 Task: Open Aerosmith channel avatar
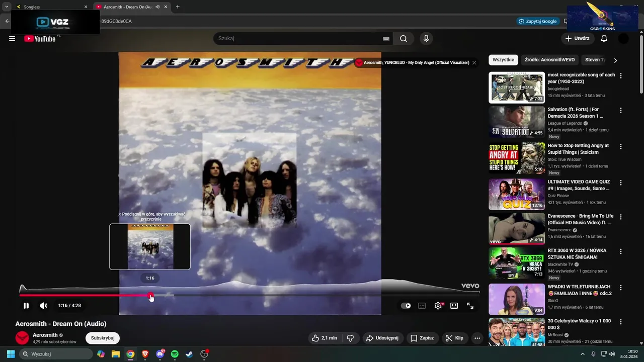click(x=22, y=338)
